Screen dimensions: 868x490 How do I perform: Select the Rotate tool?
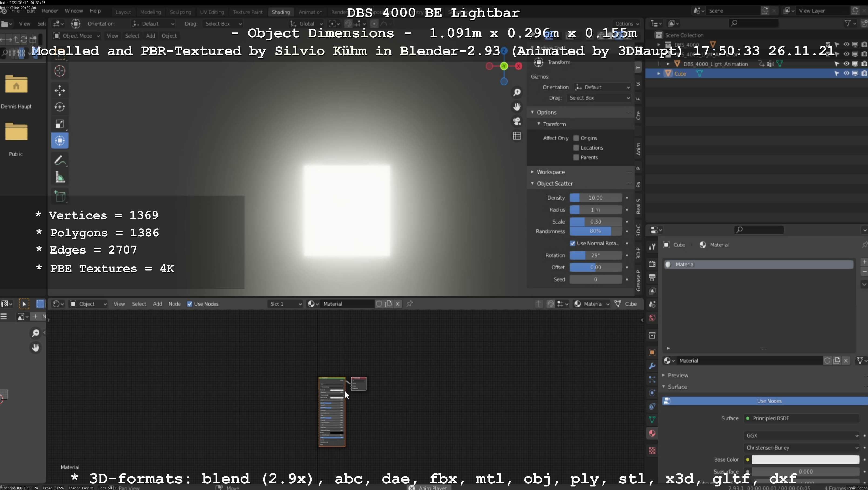point(60,107)
